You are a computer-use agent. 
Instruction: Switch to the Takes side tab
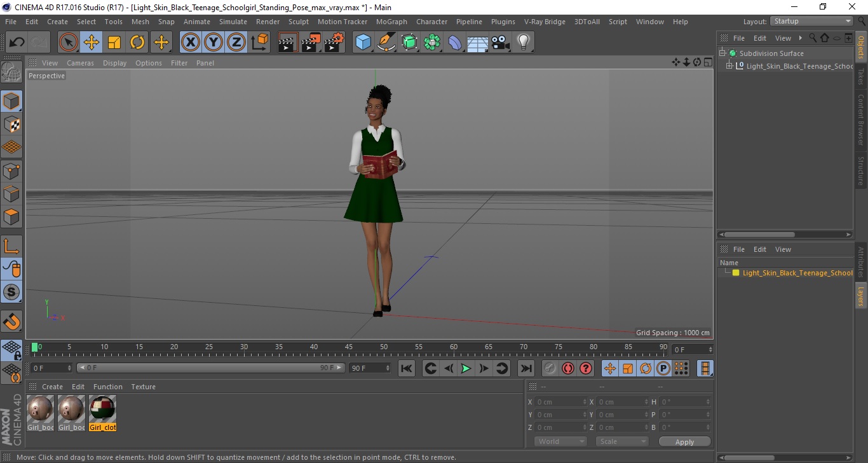click(x=861, y=77)
